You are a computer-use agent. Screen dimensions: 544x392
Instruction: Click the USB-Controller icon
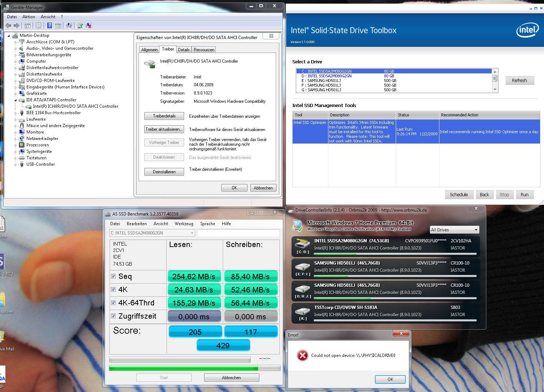point(21,164)
